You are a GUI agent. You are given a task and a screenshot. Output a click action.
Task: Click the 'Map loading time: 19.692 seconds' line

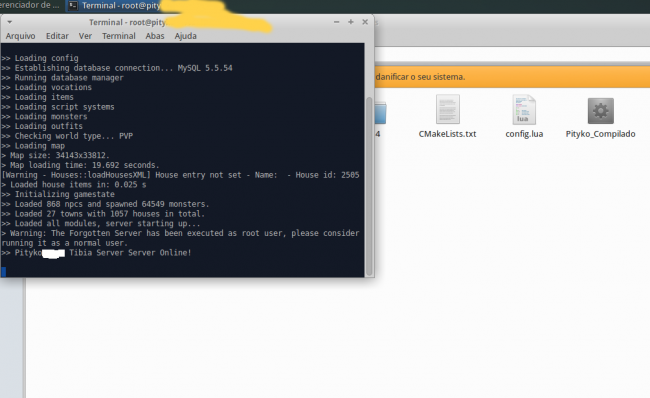click(80, 165)
